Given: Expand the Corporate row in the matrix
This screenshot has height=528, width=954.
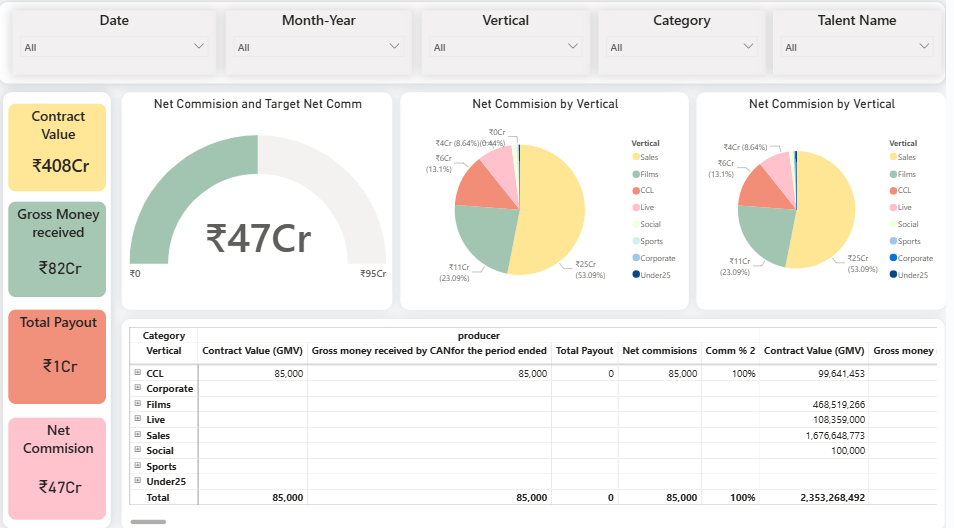Looking at the screenshot, I should click(x=137, y=388).
